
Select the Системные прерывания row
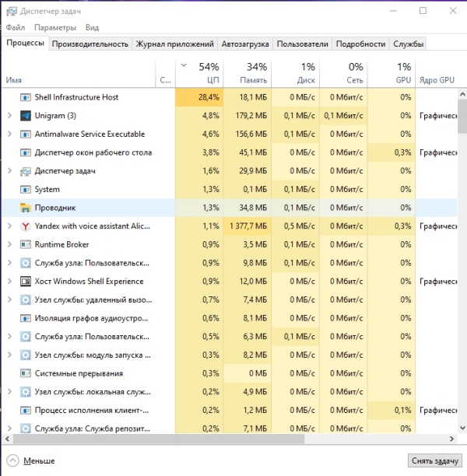[x=230, y=373]
